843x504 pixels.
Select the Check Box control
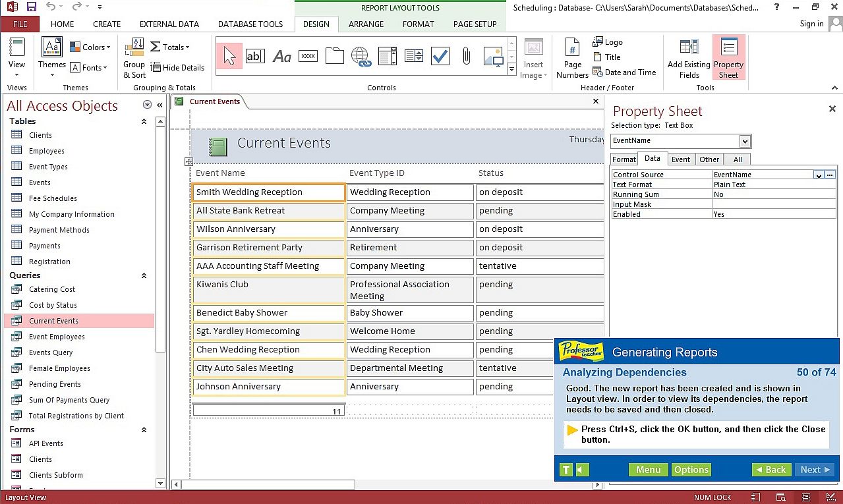440,57
